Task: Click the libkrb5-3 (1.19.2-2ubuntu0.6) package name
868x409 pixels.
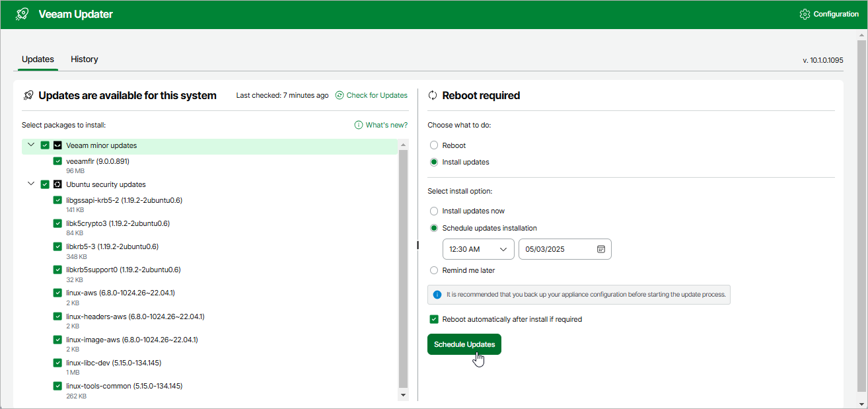Action: [112, 246]
